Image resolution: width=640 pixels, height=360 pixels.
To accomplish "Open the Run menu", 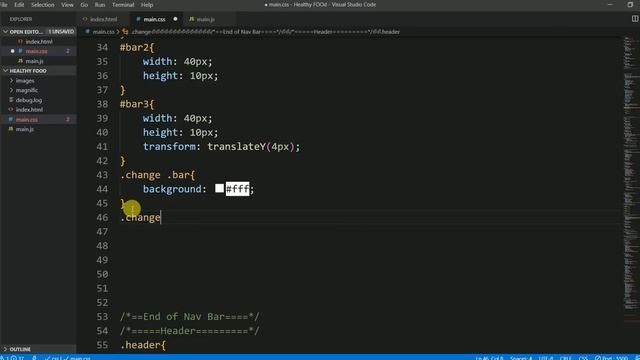I will point(100,5).
